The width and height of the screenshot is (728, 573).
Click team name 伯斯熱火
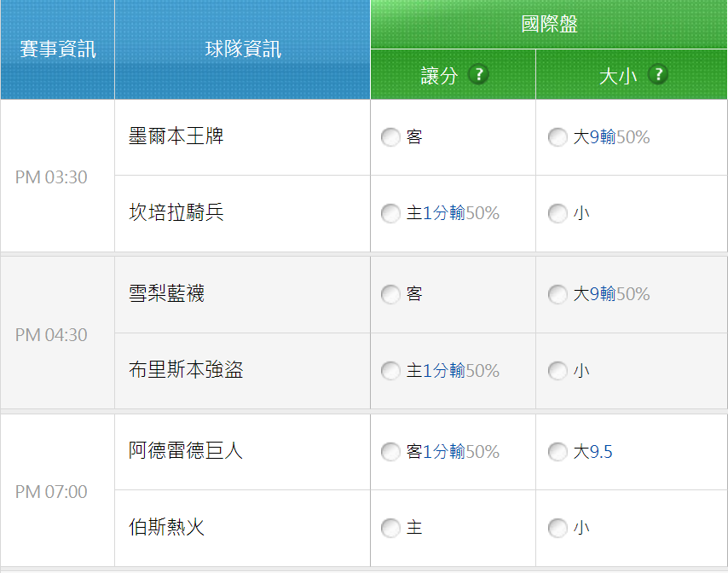[167, 527]
